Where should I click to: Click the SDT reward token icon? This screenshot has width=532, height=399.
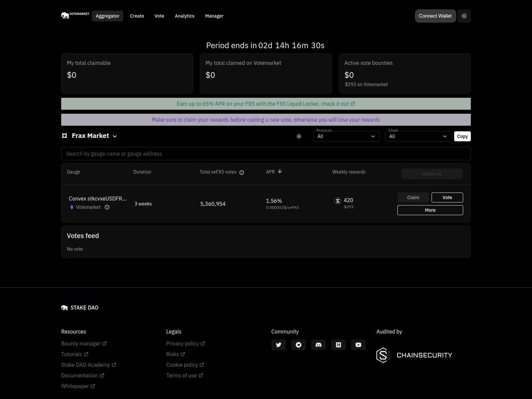point(338,200)
